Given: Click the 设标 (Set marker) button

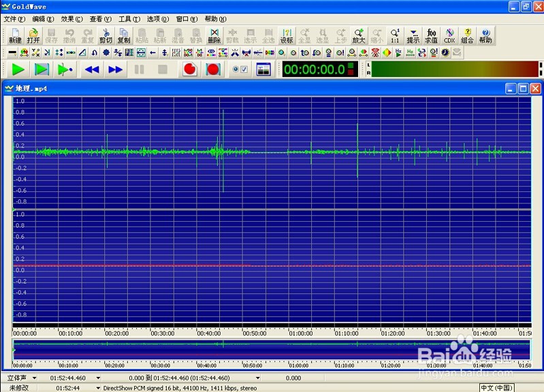Looking at the screenshot, I should [x=287, y=36].
